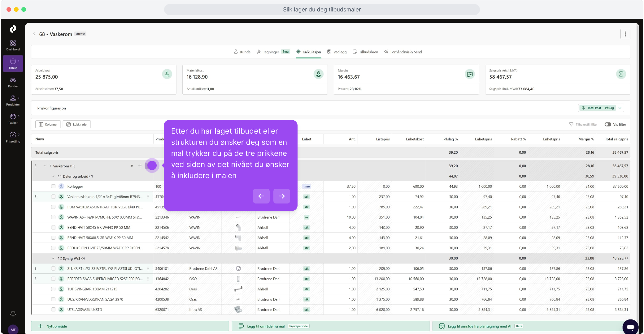Click the TUT SVINGBAR 150MM 211215 row name
The image size is (644, 334).
tap(92, 289)
